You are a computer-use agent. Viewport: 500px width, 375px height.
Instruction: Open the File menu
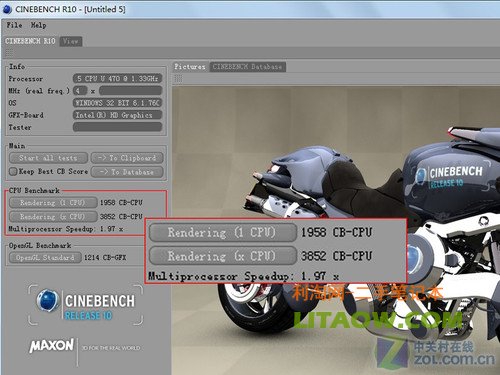click(14, 25)
